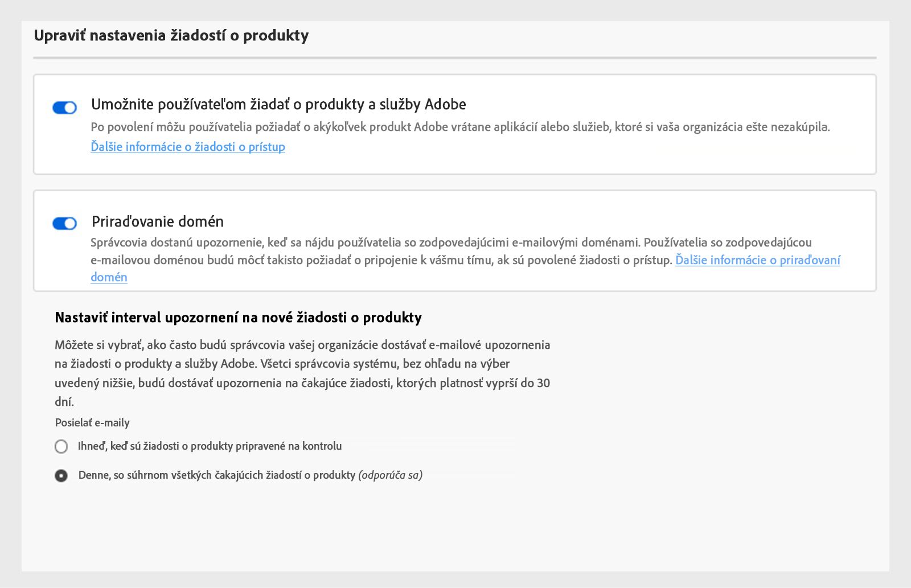Click the italic '(odporúča sa)' text
This screenshot has width=911, height=588.
point(391,475)
